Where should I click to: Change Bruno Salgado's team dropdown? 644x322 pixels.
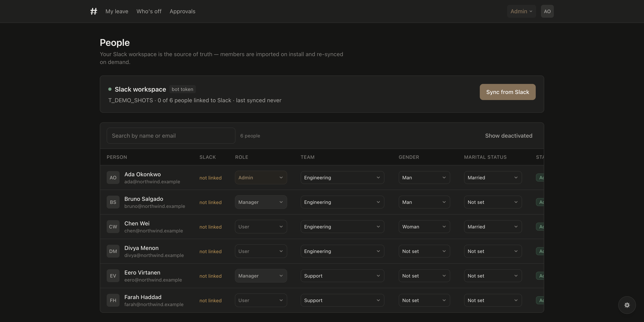[342, 202]
